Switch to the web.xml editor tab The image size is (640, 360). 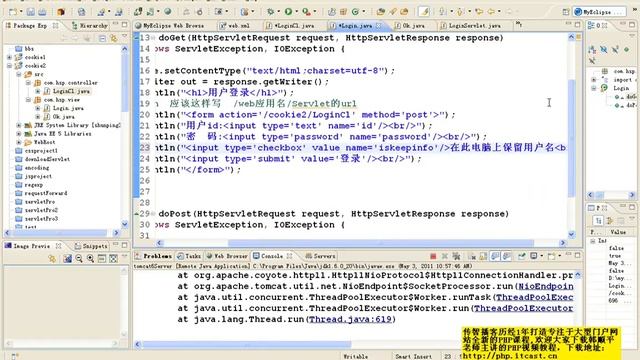(x=235, y=25)
